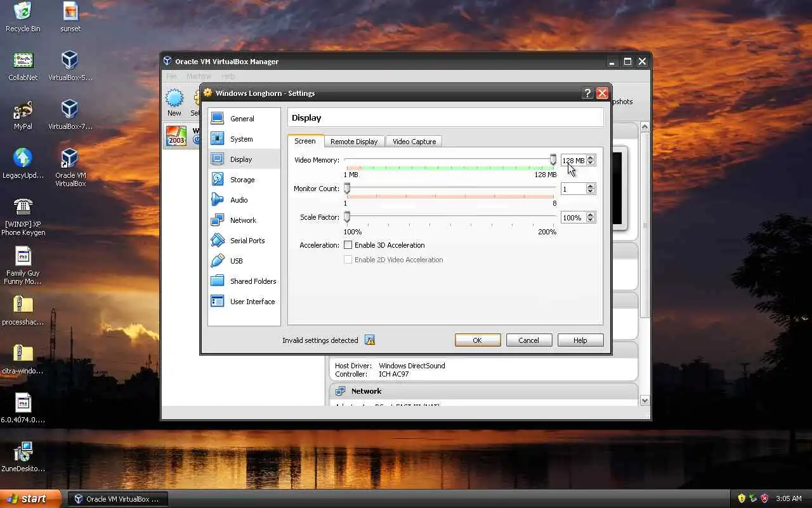Click the security shield tray icon
Image resolution: width=812 pixels, height=508 pixels.
coord(764,498)
